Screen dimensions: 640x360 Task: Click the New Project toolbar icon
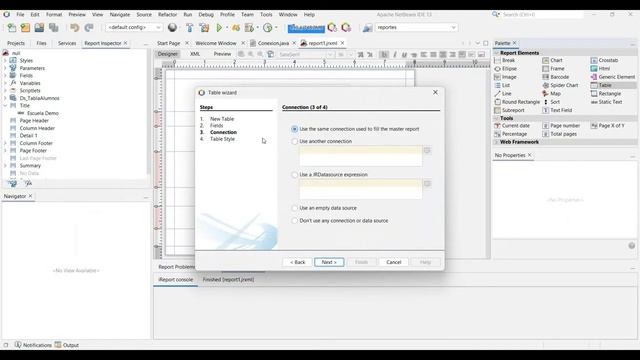tap(25, 27)
